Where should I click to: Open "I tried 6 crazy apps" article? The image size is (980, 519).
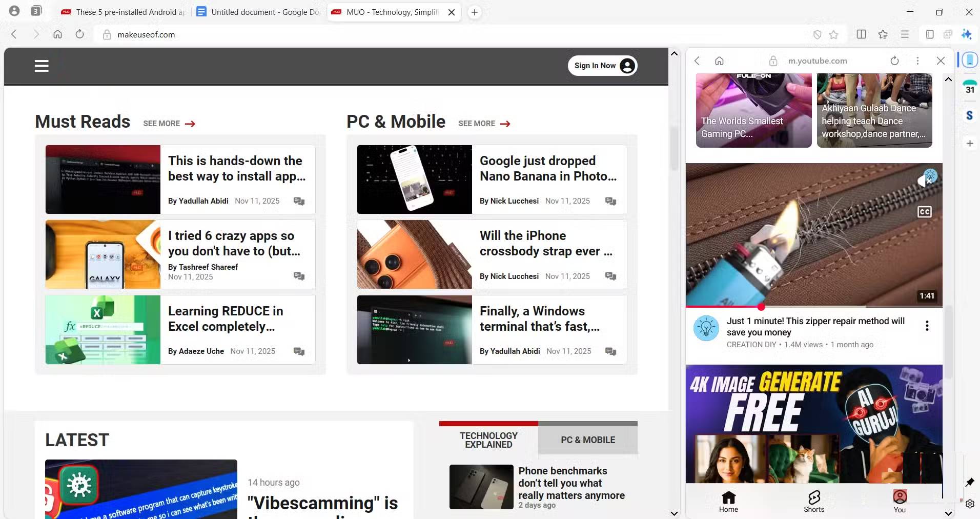(234, 243)
